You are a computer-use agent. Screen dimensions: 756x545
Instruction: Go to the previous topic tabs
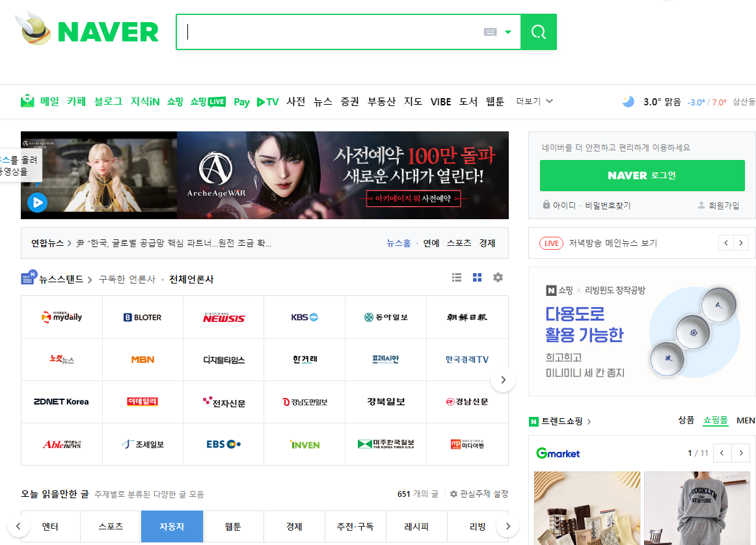pos(18,526)
